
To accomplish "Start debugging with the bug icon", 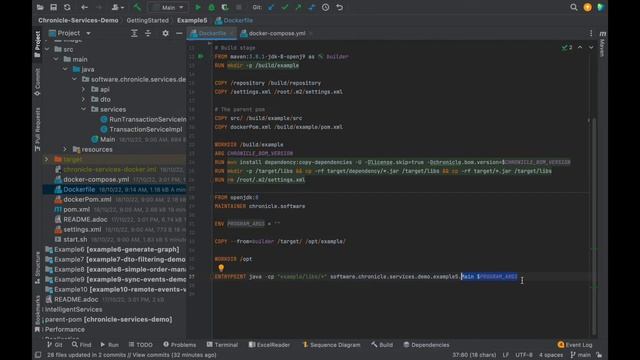I will 211,7.
